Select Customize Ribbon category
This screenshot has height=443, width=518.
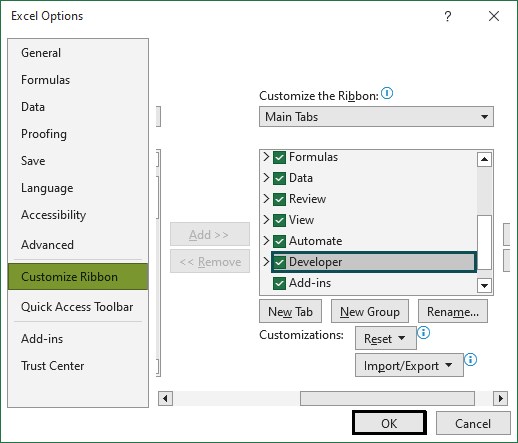[78, 277]
